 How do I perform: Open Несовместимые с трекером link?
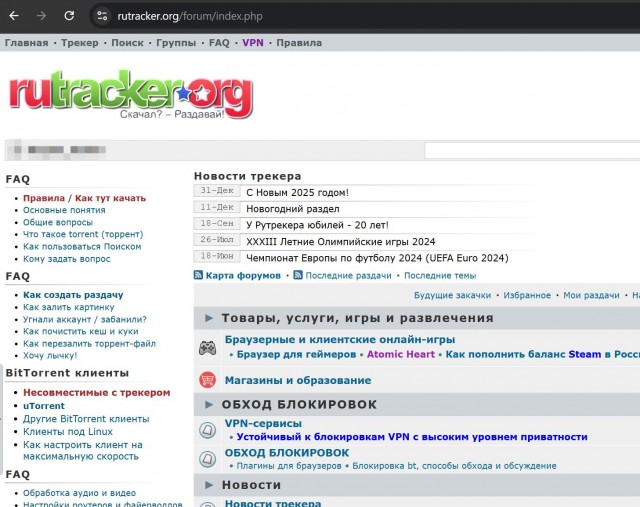click(97, 393)
